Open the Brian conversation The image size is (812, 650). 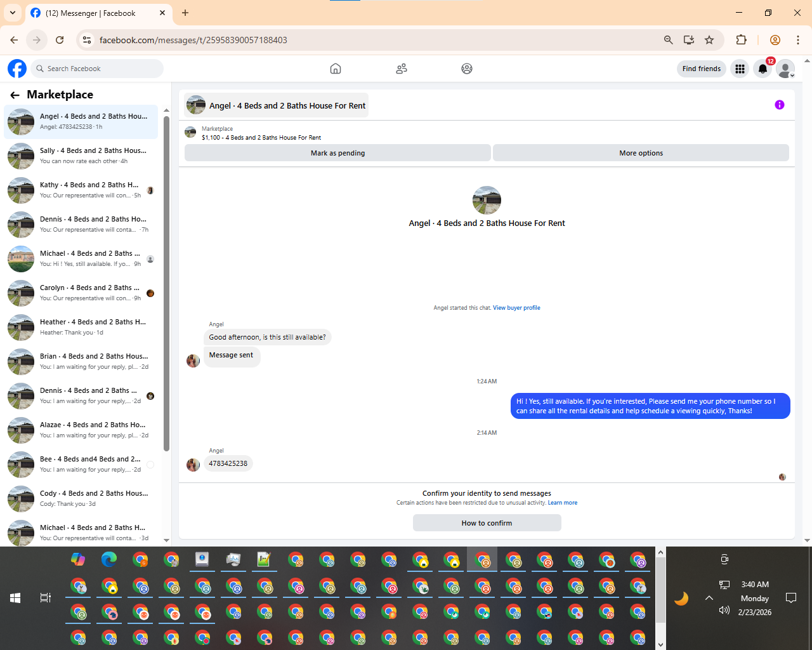point(81,362)
